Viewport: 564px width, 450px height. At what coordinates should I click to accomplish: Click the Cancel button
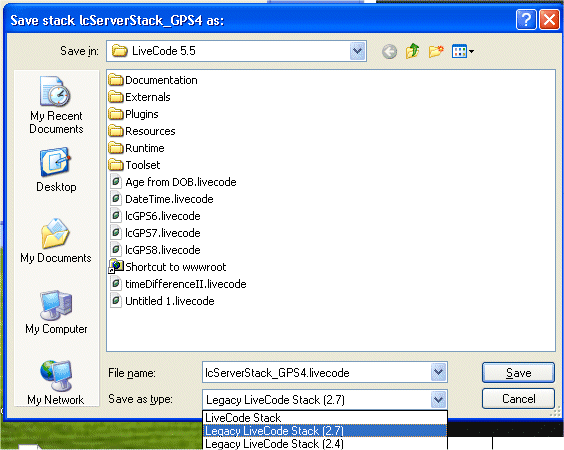coord(518,399)
